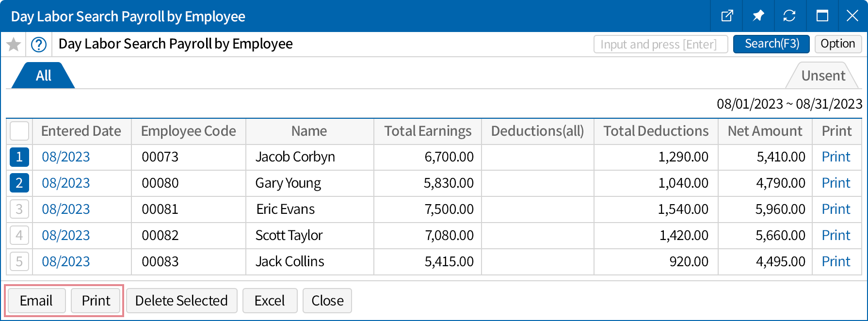This screenshot has width=868, height=321.
Task: Click the pin icon in title bar
Action: pyautogui.click(x=758, y=16)
